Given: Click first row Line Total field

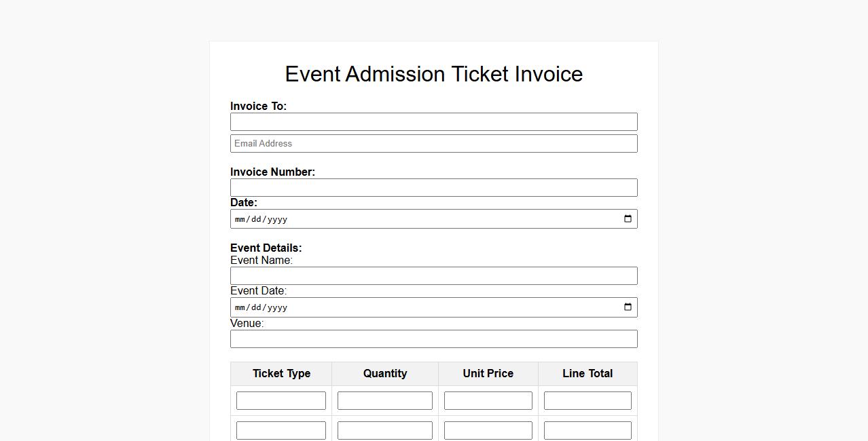Looking at the screenshot, I should pyautogui.click(x=587, y=400).
